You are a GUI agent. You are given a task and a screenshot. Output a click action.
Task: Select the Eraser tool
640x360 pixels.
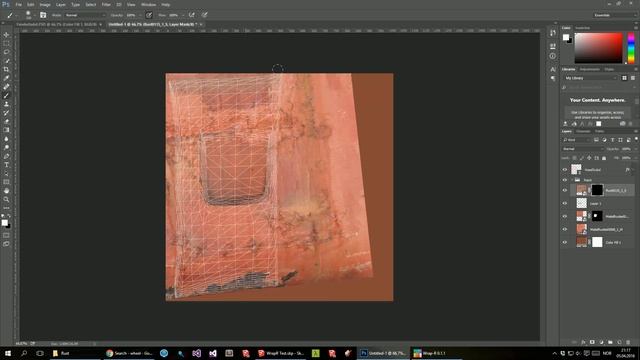tap(6, 121)
